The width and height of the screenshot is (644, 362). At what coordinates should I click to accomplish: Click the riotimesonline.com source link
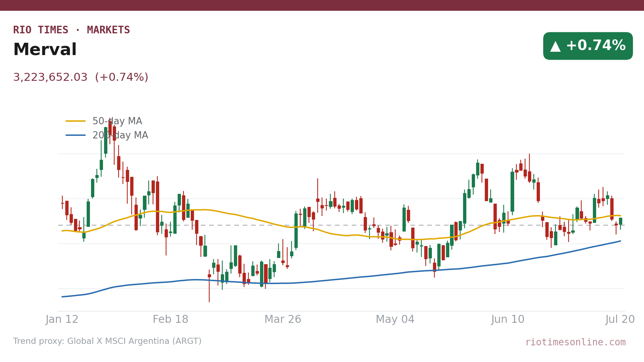tap(575, 342)
